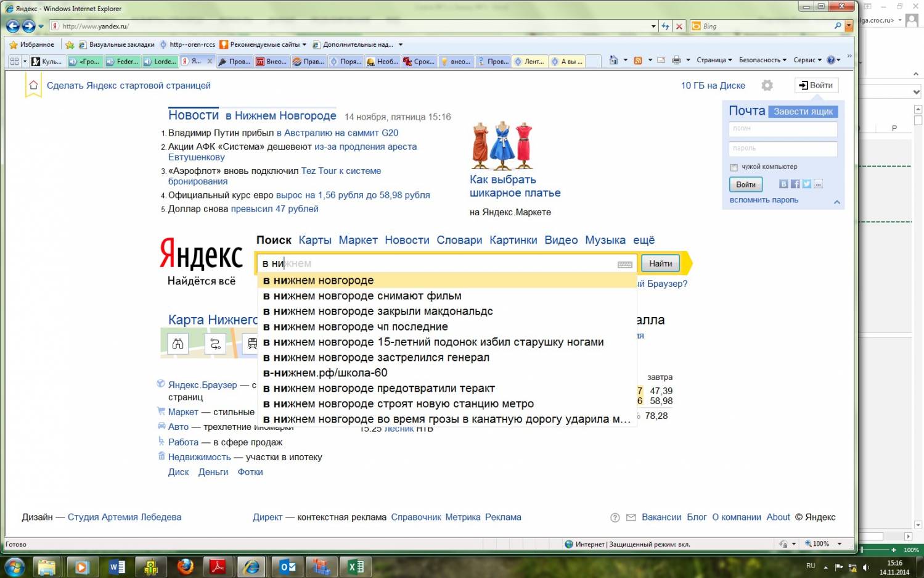924x578 pixels.
Task: Expand the 'Рекомендуемые сайты' dropdown
Action: click(x=305, y=44)
